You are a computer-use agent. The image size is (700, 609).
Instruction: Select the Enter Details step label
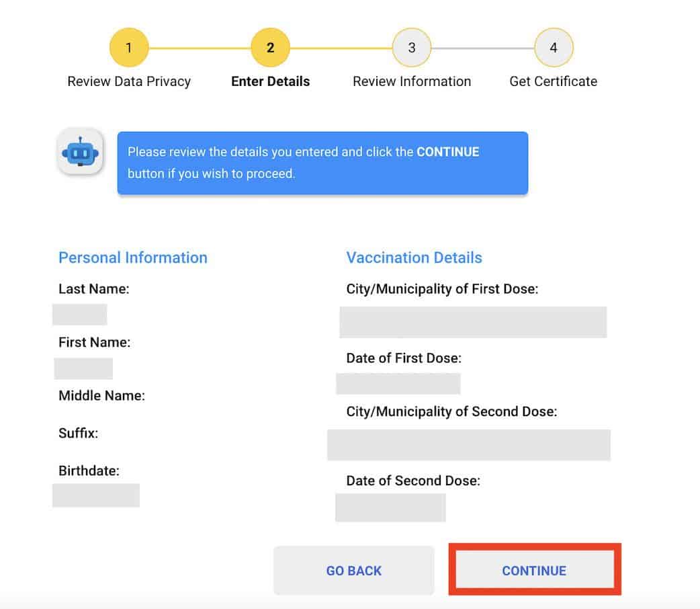point(270,81)
